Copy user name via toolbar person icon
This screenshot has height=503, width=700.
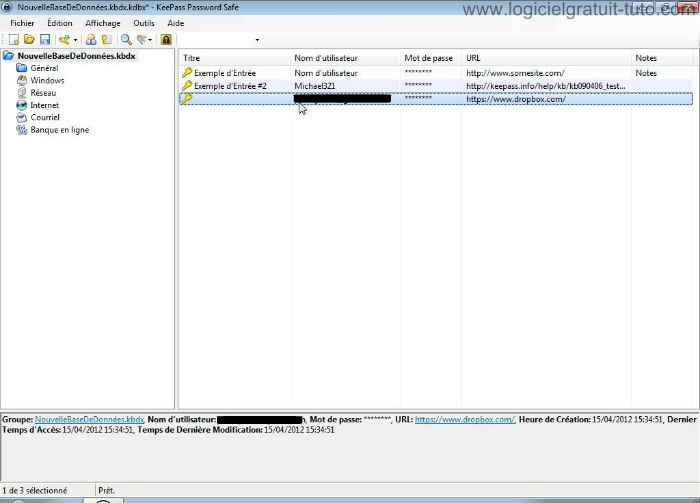point(91,40)
